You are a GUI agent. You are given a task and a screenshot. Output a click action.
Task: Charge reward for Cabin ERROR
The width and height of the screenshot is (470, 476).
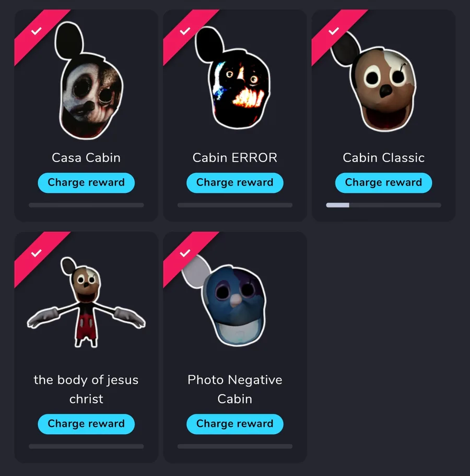tap(235, 183)
